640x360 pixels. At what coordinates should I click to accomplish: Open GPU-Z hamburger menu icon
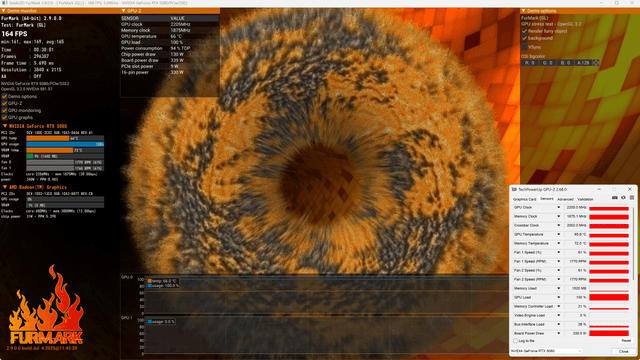[x=631, y=198]
